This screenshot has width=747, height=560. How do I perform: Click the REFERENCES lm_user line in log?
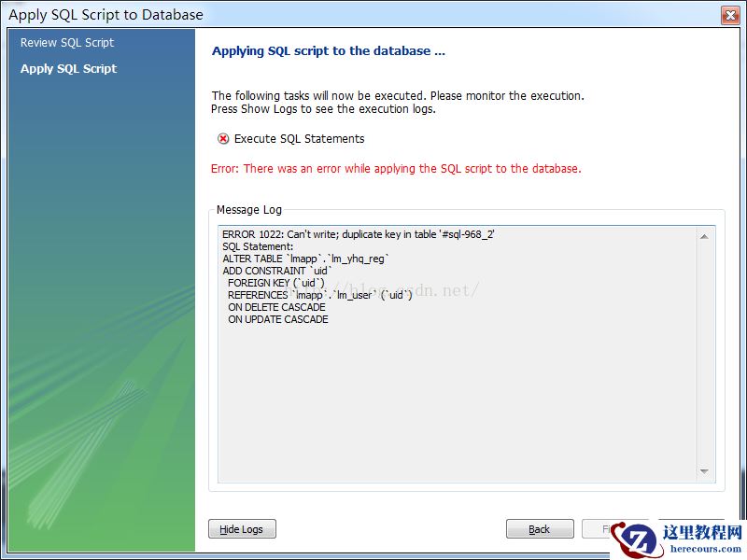pyautogui.click(x=319, y=295)
